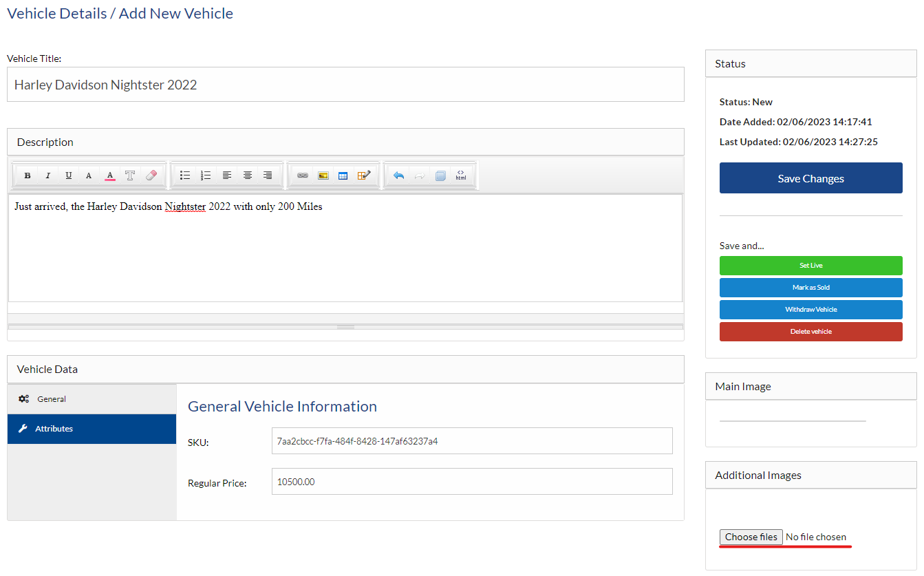Switch editor to HTML source view
The height and width of the screenshot is (576, 924).
point(460,175)
